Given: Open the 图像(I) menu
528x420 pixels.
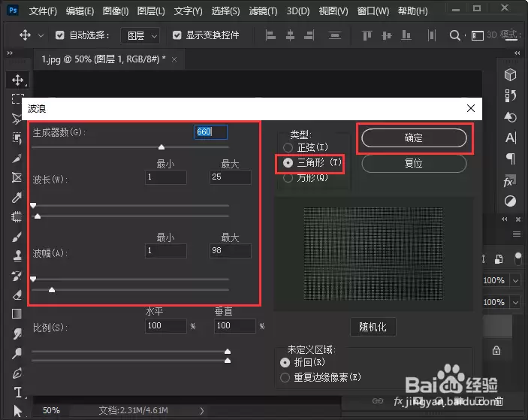Looking at the screenshot, I should point(116,11).
